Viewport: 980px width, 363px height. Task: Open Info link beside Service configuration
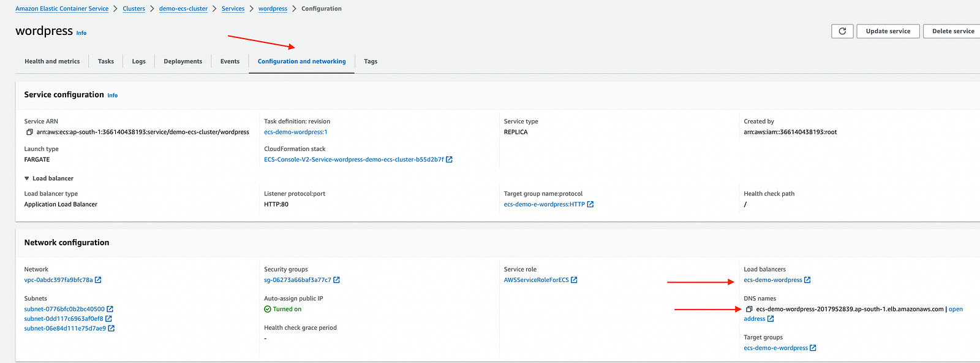pyautogui.click(x=113, y=96)
